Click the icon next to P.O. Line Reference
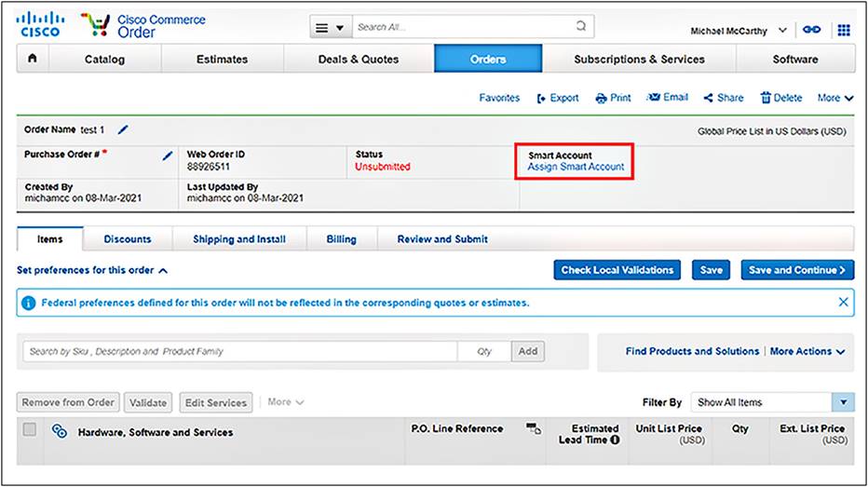The width and height of the screenshot is (868, 487). pyautogui.click(x=534, y=428)
